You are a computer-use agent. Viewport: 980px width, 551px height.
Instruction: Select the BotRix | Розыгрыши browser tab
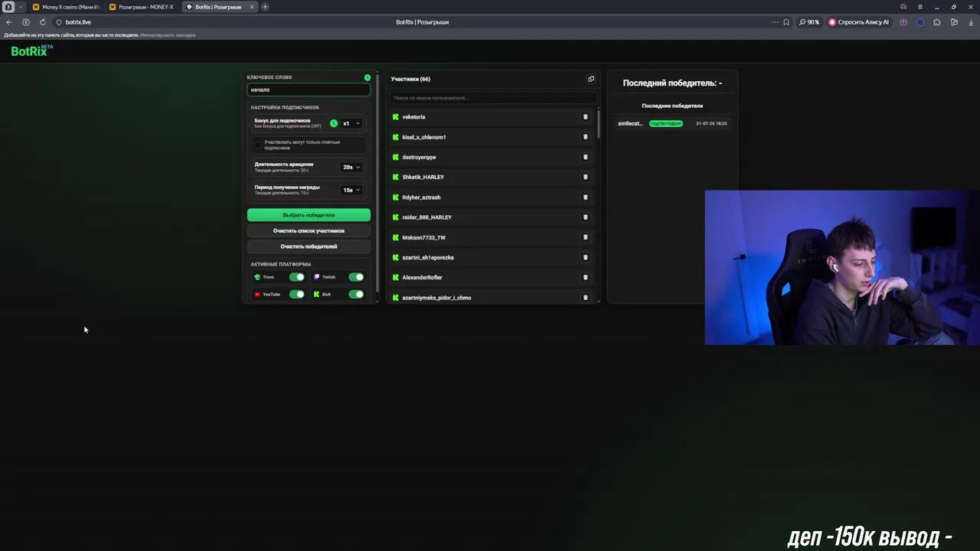[x=219, y=7]
